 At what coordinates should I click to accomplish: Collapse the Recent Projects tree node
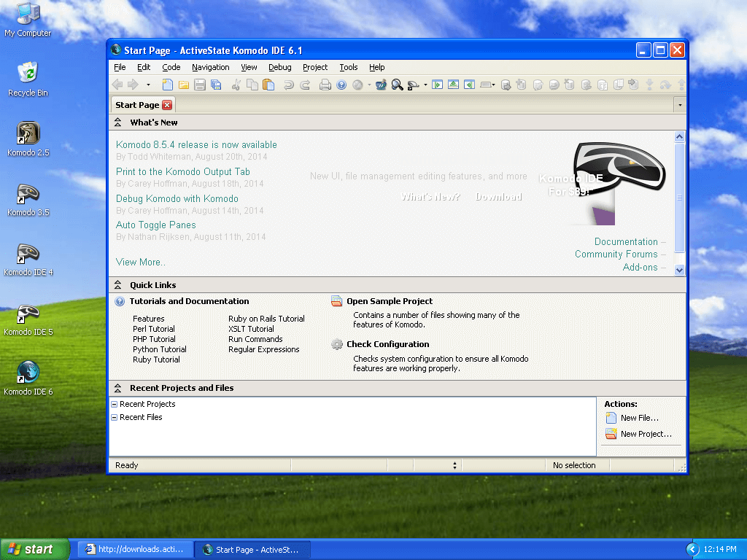[115, 404]
